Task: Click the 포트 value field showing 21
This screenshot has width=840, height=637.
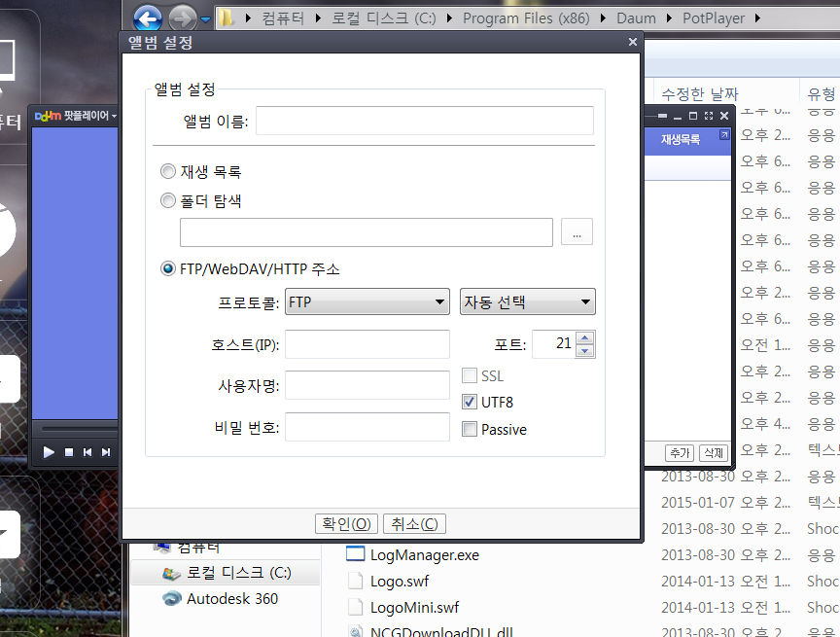Action: tap(553, 344)
